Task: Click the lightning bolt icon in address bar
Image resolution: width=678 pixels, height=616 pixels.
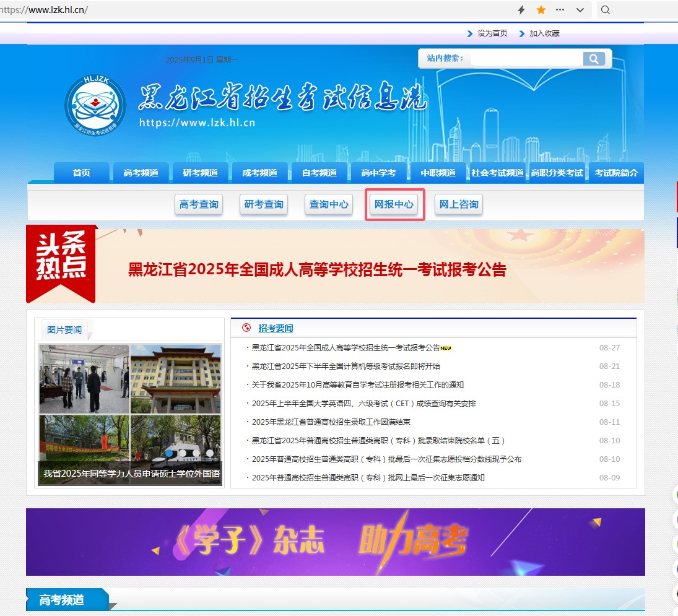Action: coord(521,10)
